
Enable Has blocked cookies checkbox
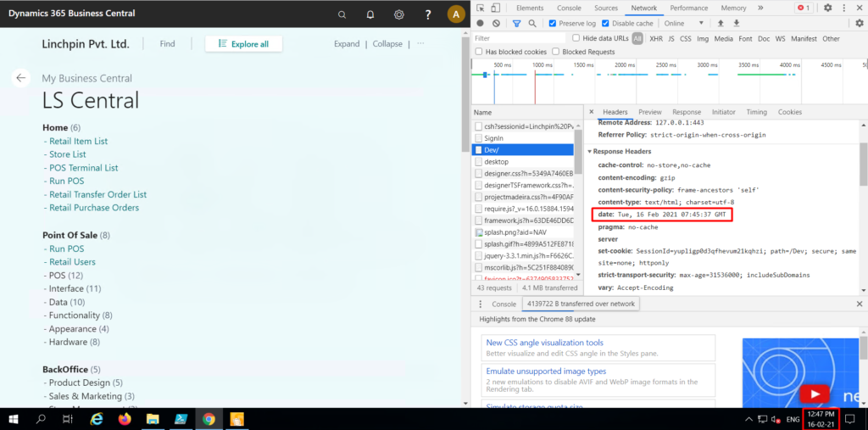click(478, 52)
